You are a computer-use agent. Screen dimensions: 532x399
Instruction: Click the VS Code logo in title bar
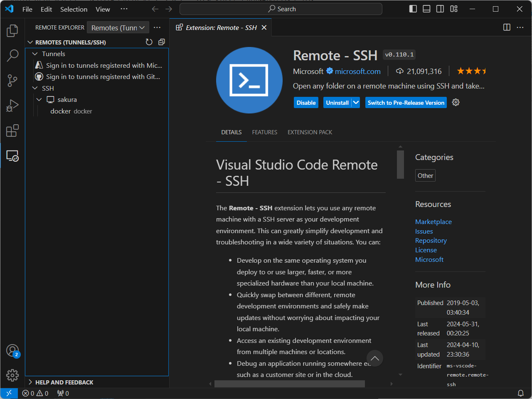tap(9, 9)
